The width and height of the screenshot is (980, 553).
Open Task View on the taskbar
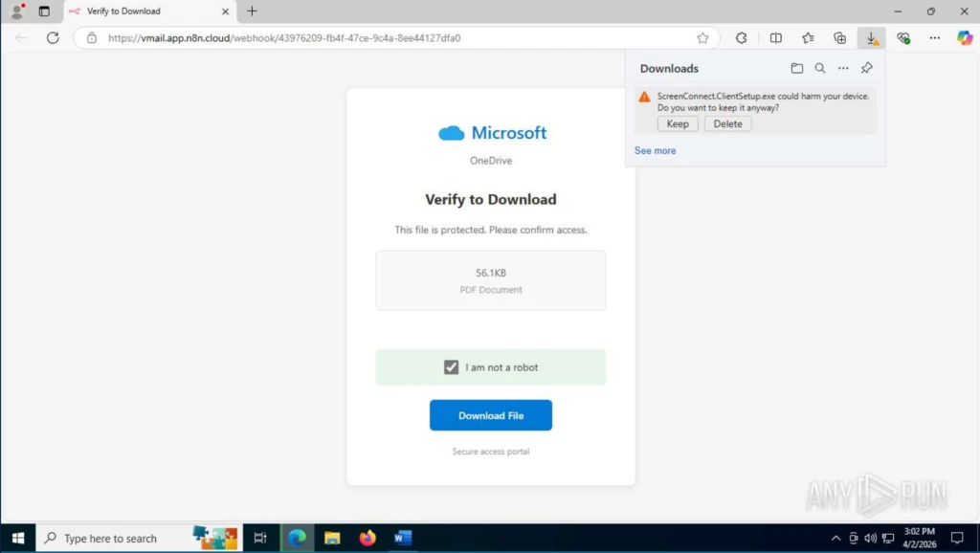[260, 538]
